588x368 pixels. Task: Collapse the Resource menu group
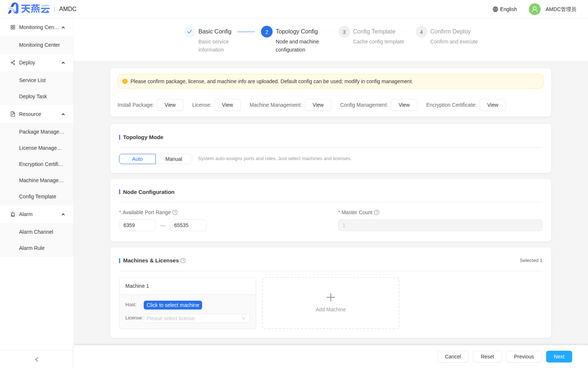[63, 114]
